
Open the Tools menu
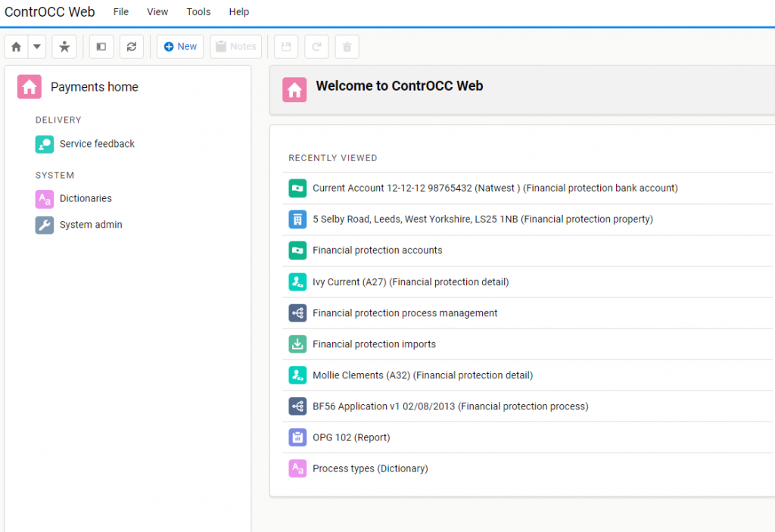[x=198, y=12]
